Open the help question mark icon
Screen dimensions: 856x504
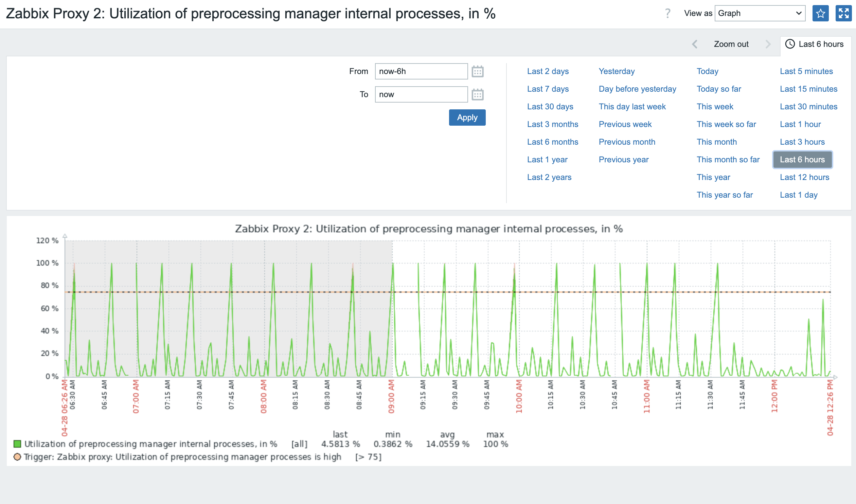click(x=667, y=13)
